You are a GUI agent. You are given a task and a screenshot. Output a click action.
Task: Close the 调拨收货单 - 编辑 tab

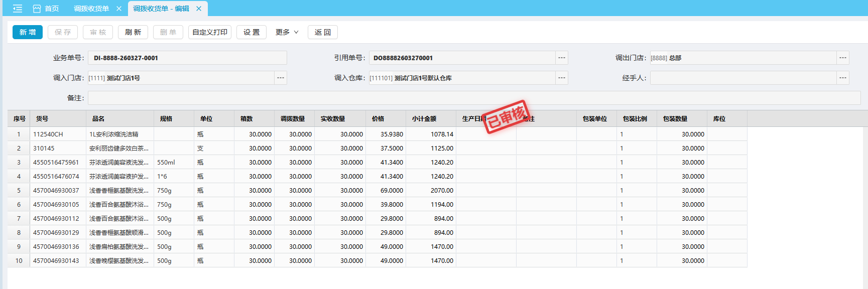pos(199,9)
